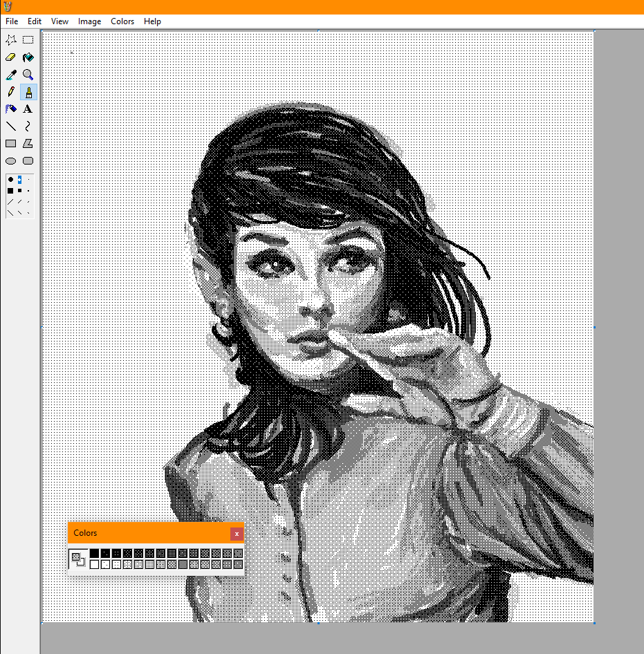Image resolution: width=644 pixels, height=654 pixels.
Task: Pick white swatch with four black dots
Action: 116,564
